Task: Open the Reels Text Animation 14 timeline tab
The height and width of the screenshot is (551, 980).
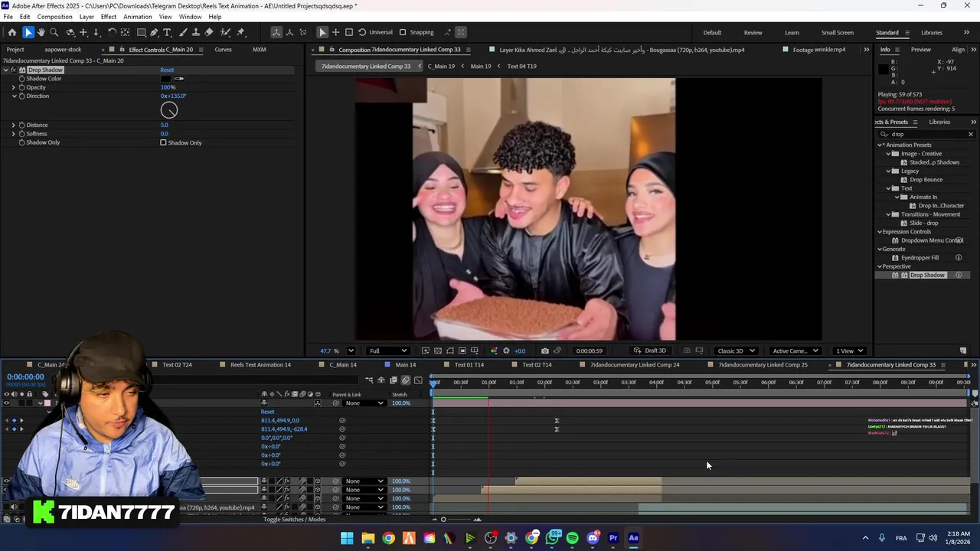Action: click(260, 364)
